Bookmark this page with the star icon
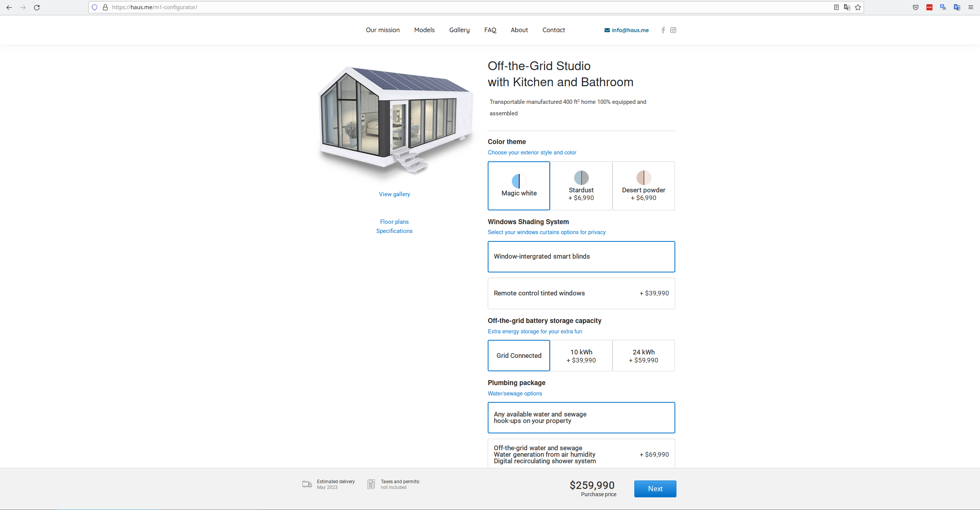 (857, 7)
